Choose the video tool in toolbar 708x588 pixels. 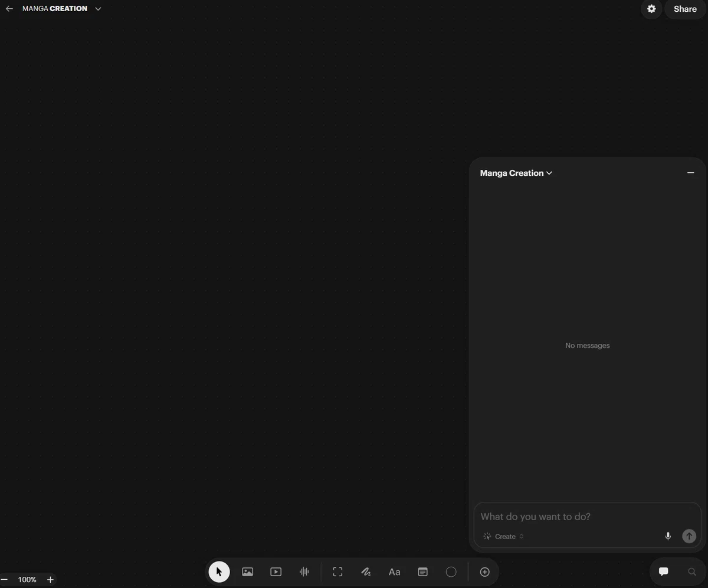click(x=276, y=571)
